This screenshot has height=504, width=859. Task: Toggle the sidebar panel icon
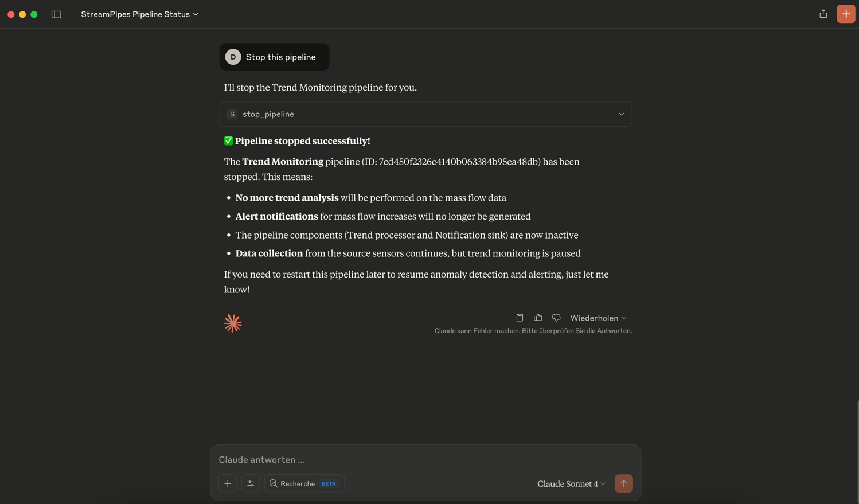tap(56, 14)
